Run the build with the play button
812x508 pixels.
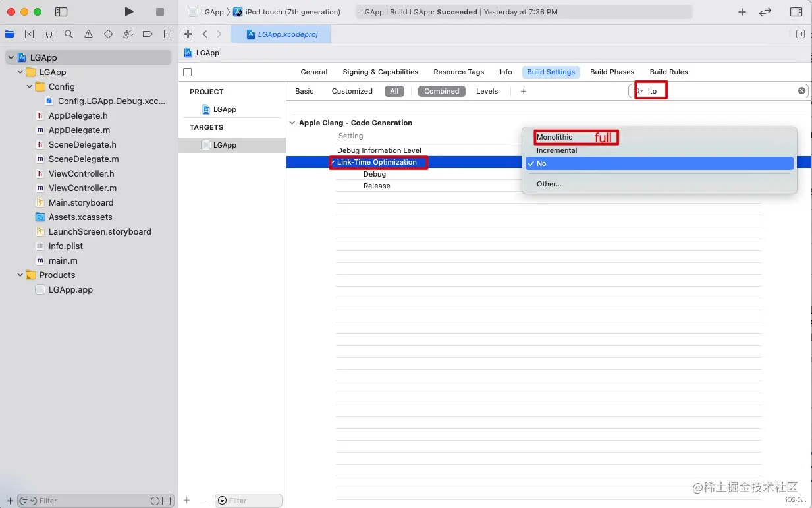tap(129, 12)
